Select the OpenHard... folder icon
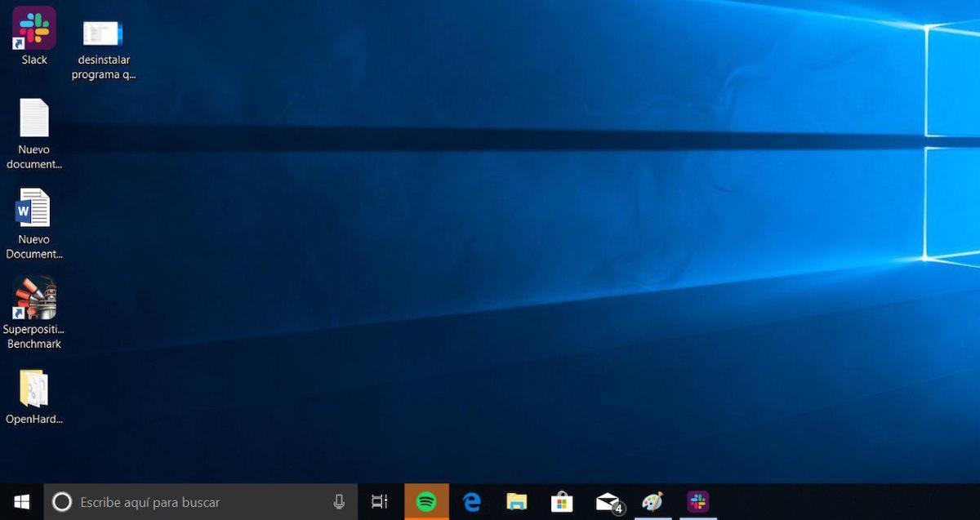 pos(34,389)
